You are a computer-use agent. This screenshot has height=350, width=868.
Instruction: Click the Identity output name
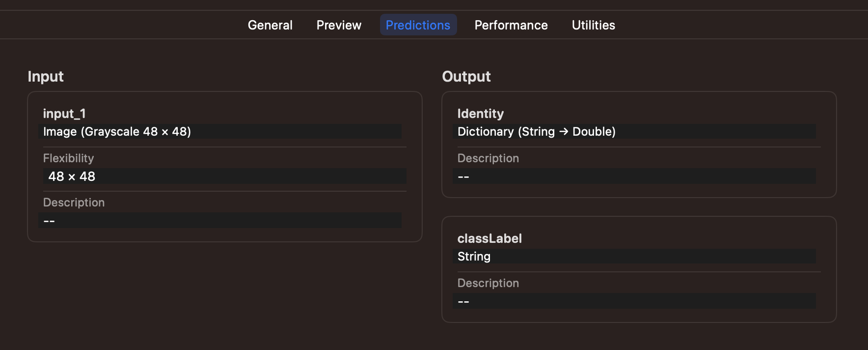[480, 114]
